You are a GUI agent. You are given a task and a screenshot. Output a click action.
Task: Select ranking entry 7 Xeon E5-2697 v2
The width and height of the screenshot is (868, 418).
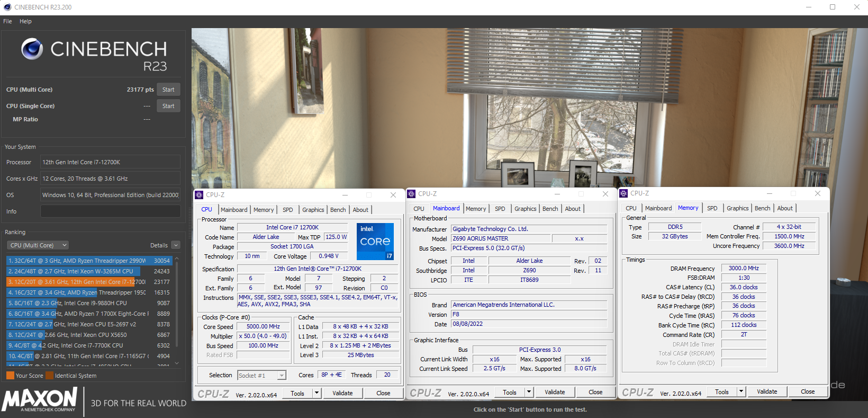tap(89, 324)
